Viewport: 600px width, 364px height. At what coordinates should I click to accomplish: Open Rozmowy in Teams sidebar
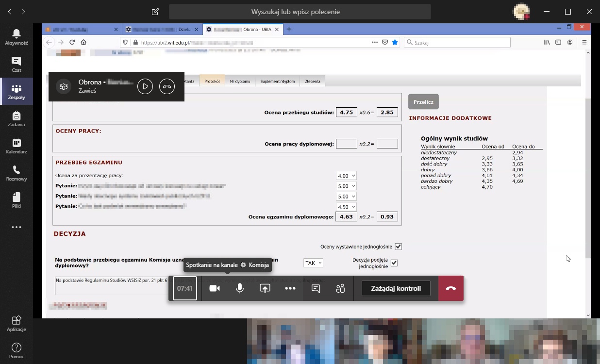coord(17,173)
